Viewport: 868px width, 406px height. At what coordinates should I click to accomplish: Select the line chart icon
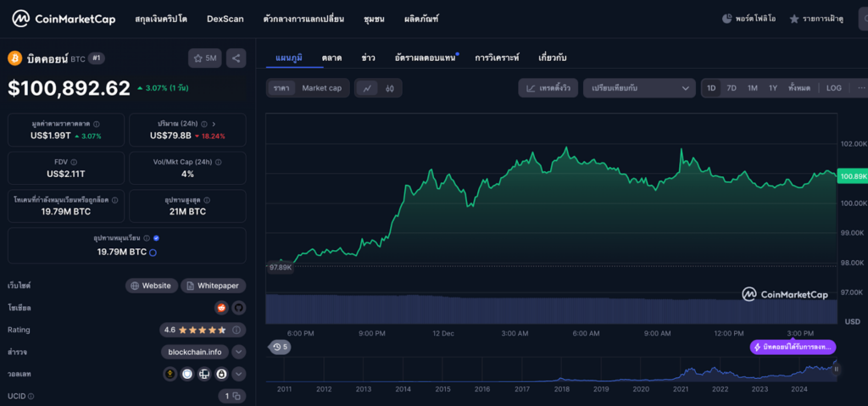coord(367,88)
